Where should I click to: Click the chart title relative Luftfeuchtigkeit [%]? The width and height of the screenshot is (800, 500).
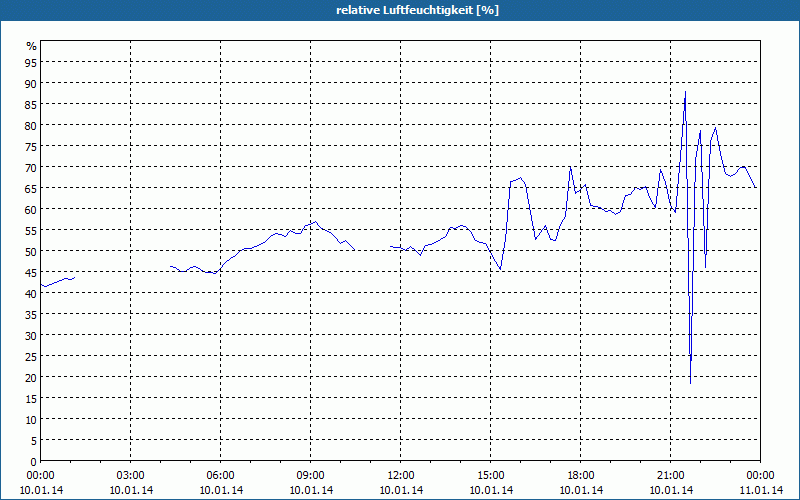coord(417,10)
